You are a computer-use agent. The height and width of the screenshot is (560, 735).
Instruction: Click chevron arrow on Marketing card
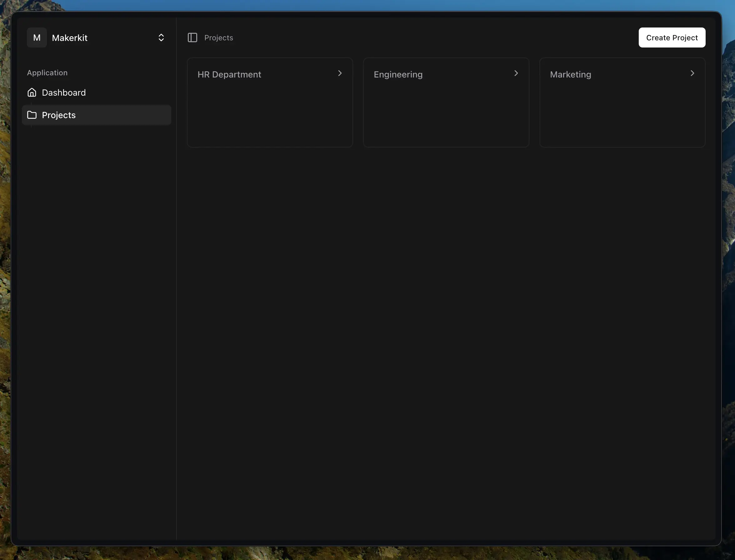(x=692, y=73)
